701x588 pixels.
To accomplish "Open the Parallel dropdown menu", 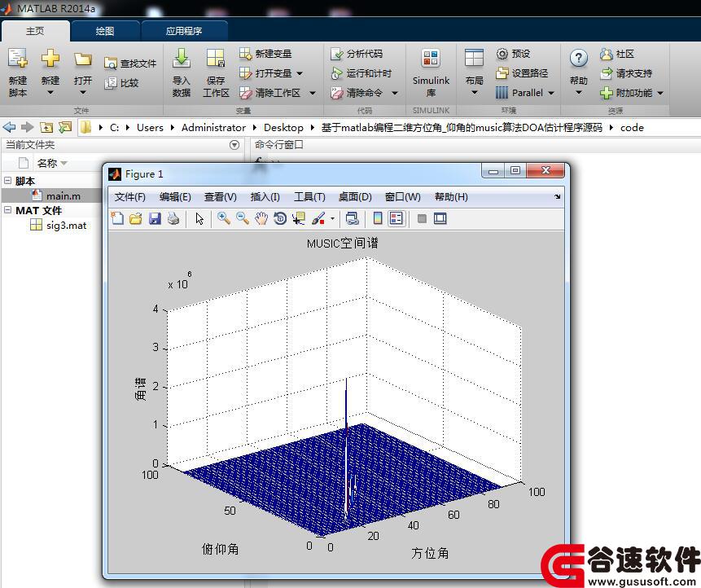I will pyautogui.click(x=550, y=93).
